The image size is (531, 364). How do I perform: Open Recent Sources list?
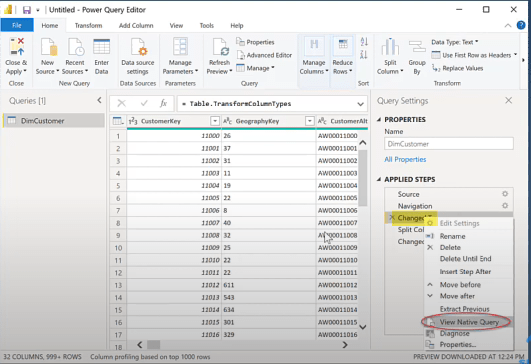[75, 57]
